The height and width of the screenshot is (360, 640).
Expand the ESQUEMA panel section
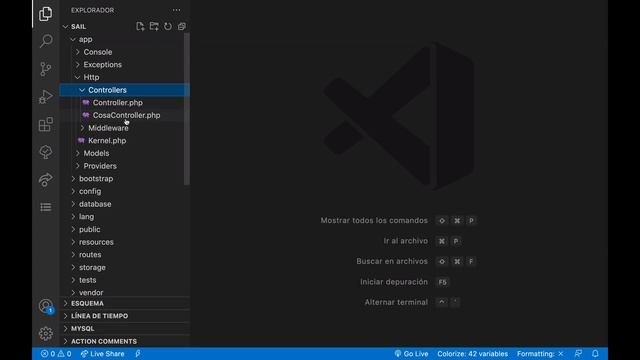click(124, 303)
